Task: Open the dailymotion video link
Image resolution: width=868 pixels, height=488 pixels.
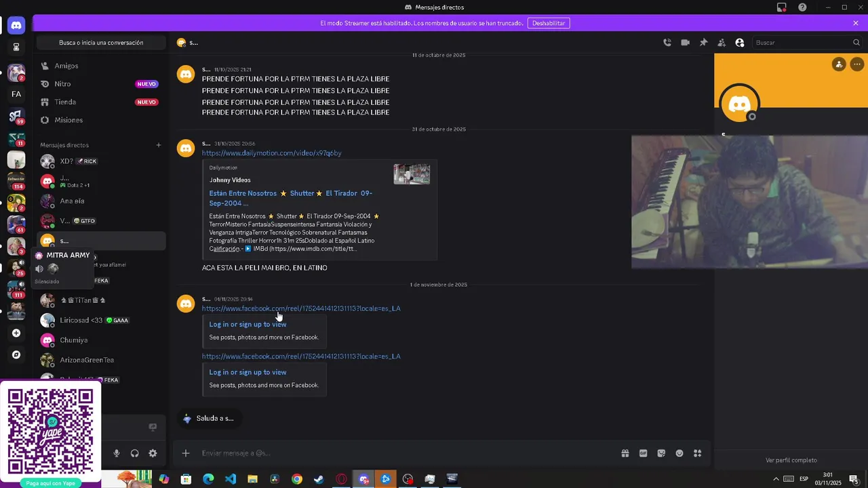Action: point(271,153)
